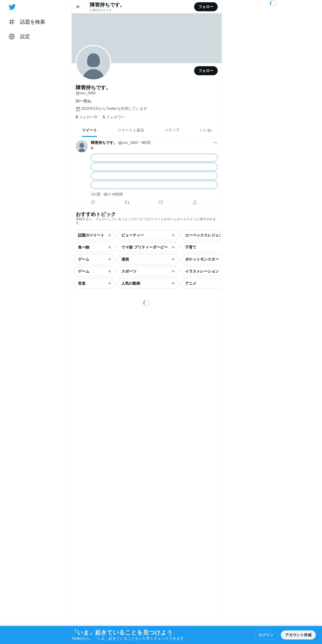Add ビューティー topic with plus
322x644 pixels.
[x=173, y=235]
